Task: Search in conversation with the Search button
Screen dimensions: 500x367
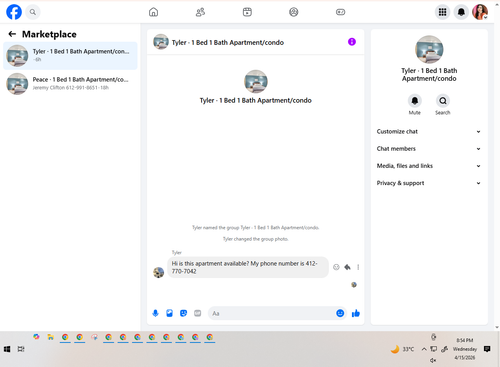Action: click(x=443, y=101)
